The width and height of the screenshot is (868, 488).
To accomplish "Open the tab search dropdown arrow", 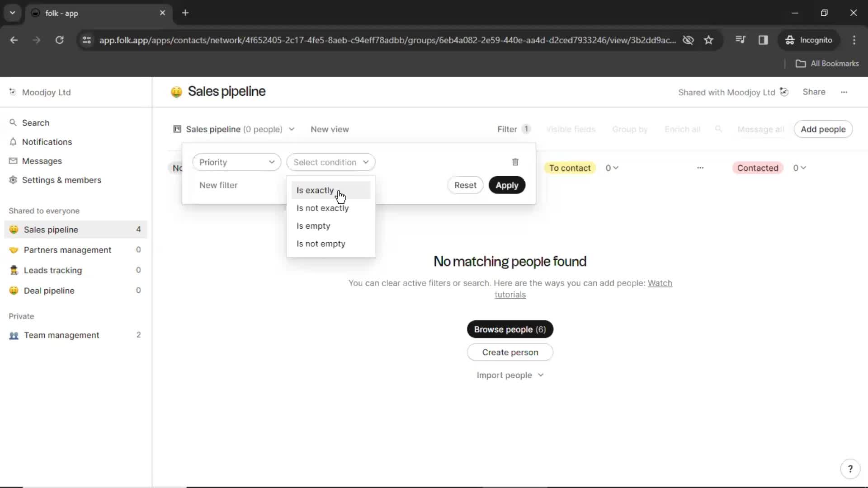I will point(13,13).
